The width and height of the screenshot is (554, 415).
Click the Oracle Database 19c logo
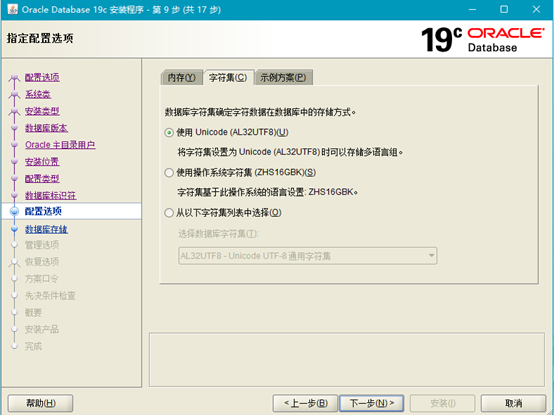pyautogui.click(x=482, y=40)
